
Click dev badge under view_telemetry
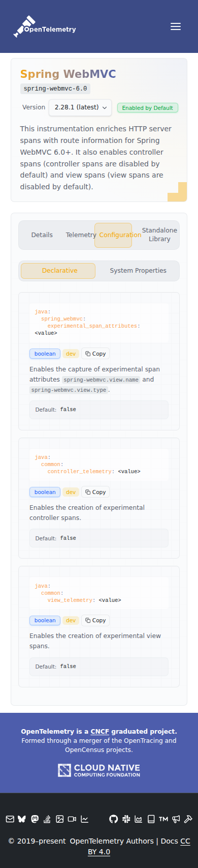(71, 620)
